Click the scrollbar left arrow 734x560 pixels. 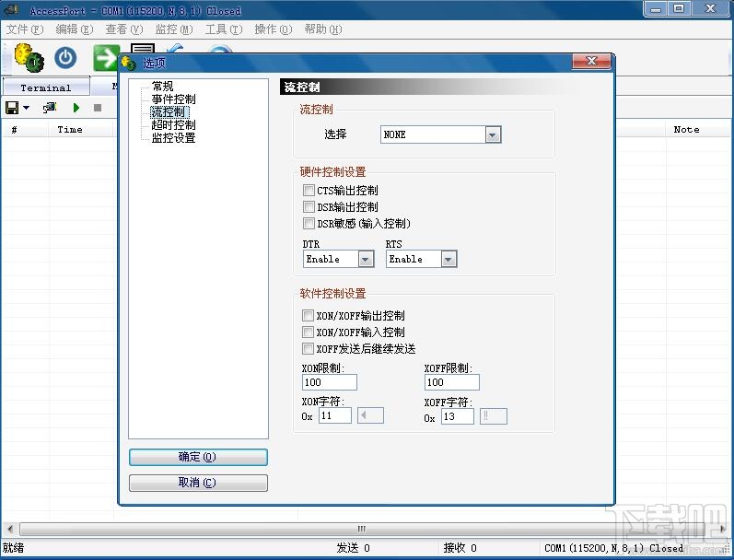pyautogui.click(x=10, y=529)
